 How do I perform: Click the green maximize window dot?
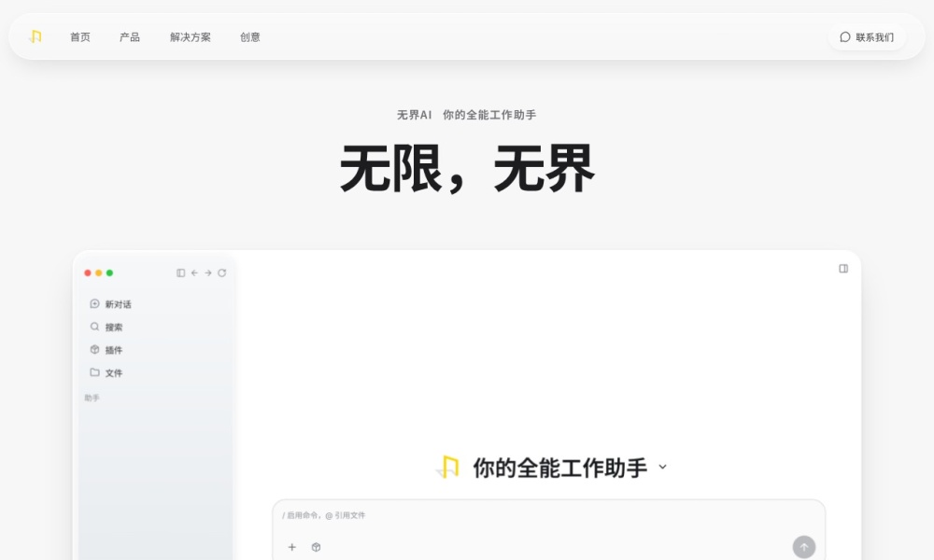coord(109,273)
